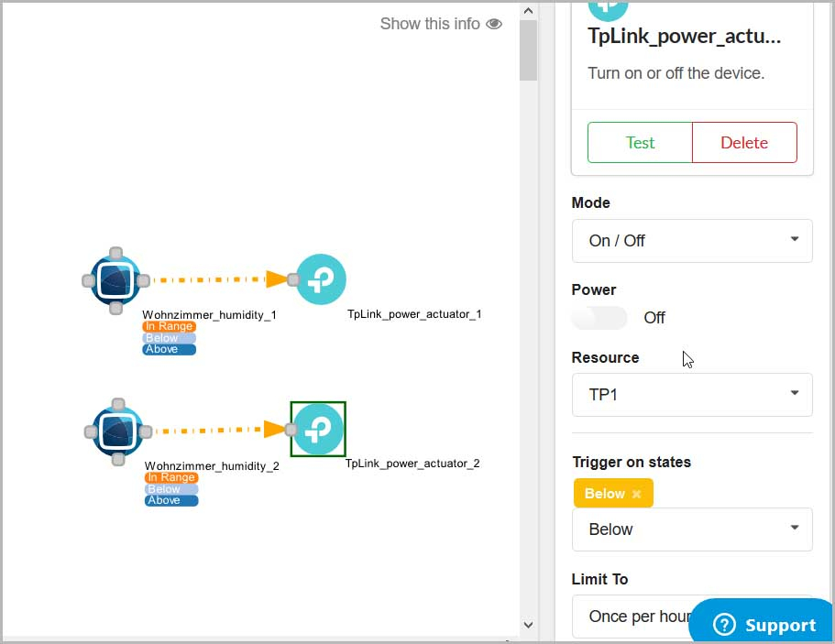Click orange arrowhead toward TpLink_power_actuator_1
This screenshot has height=644, width=835.
(x=277, y=279)
